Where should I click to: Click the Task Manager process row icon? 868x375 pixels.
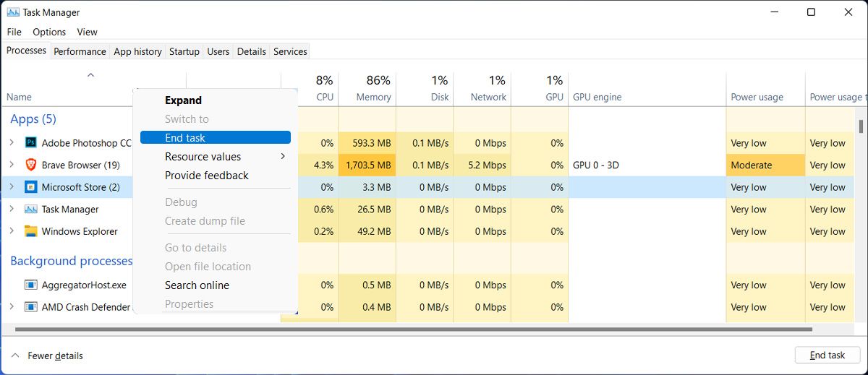[30, 210]
